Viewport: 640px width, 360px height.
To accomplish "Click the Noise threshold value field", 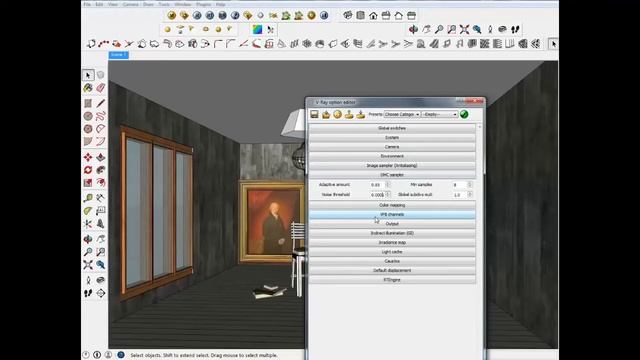I will [x=377, y=195].
